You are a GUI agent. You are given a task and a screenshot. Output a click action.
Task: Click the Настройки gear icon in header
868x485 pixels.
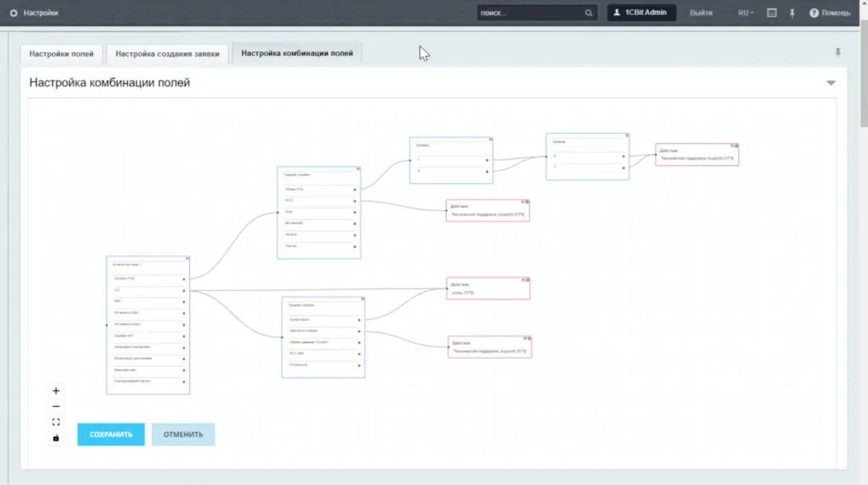coord(14,13)
